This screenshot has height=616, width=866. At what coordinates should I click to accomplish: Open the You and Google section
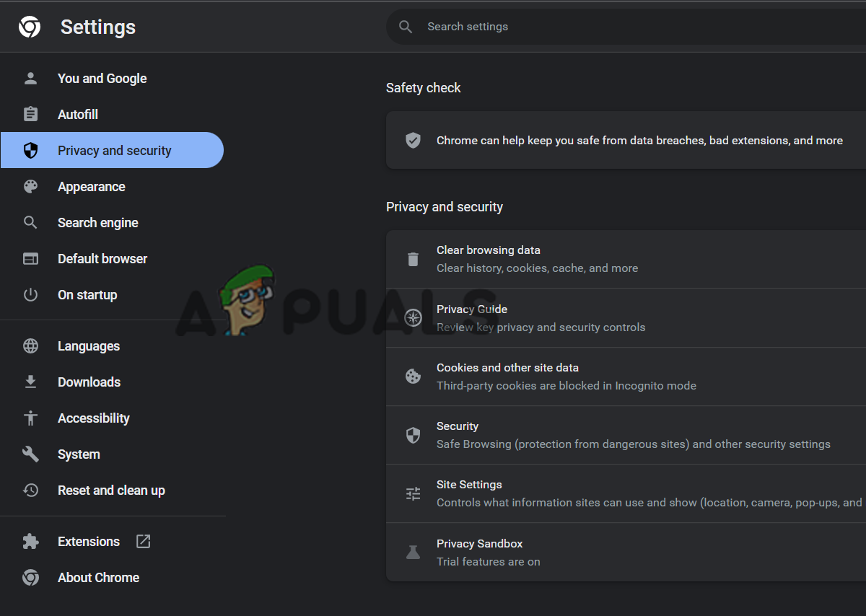pos(102,79)
